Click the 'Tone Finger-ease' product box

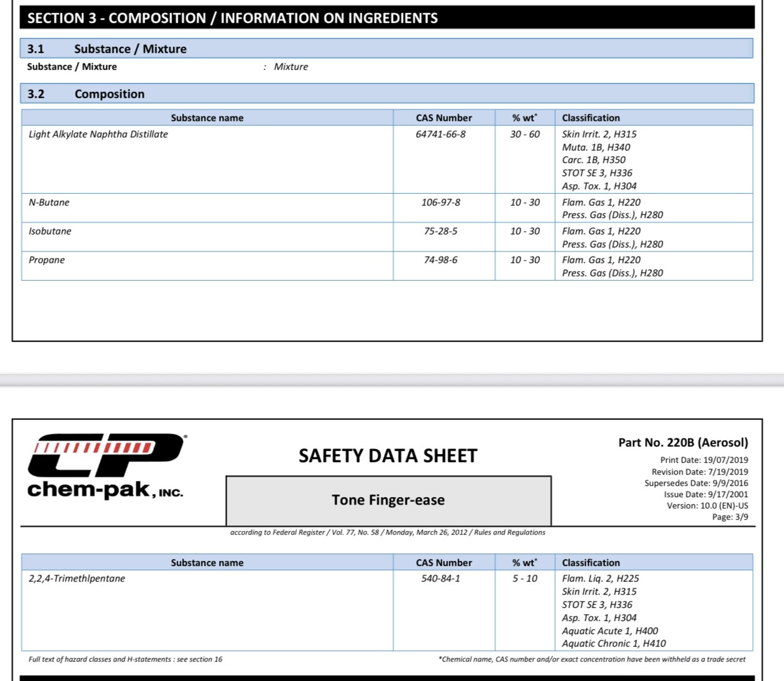[389, 500]
